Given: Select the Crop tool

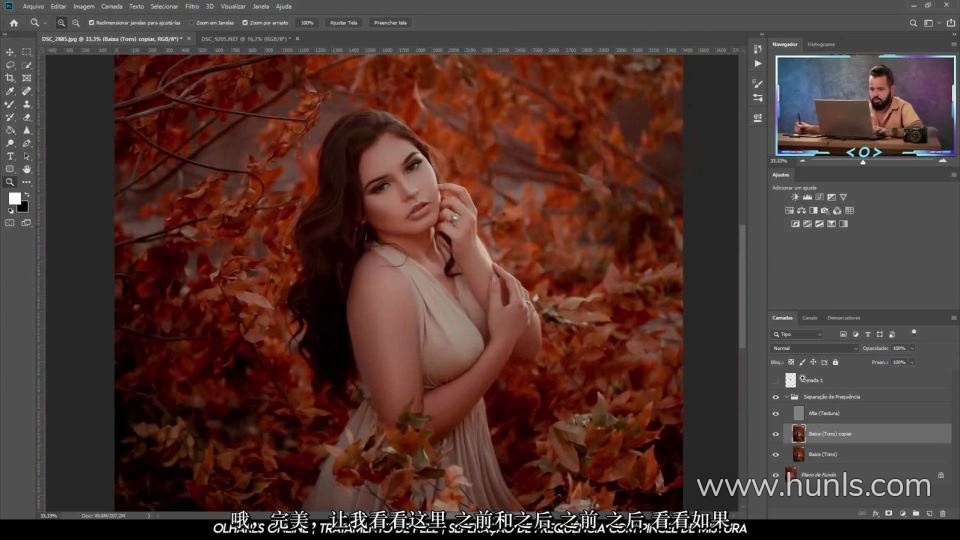Looking at the screenshot, I should point(10,78).
